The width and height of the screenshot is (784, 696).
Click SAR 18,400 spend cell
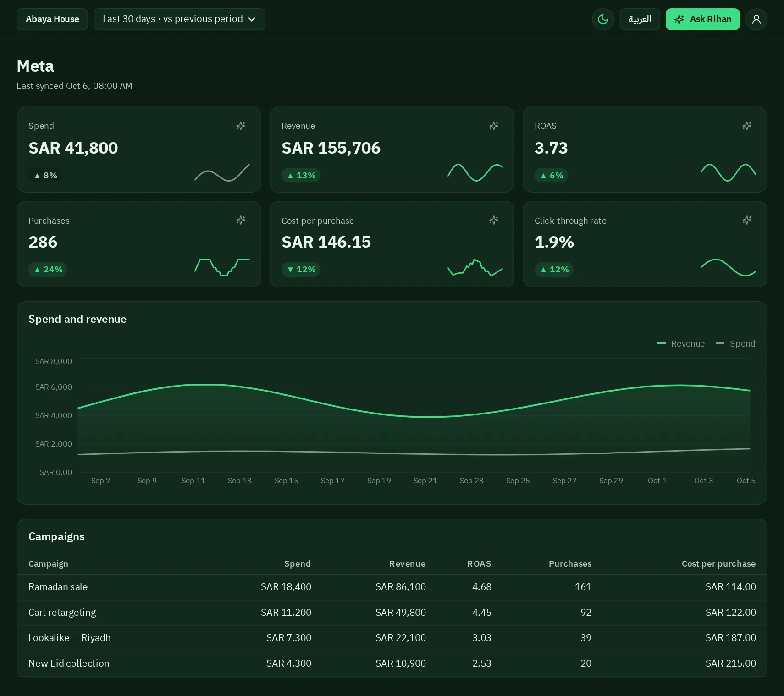[286, 587]
